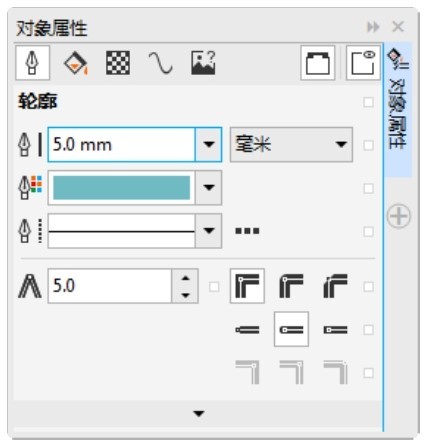Open the outline width 5.0 mm dropdown
Image resolution: width=425 pixels, height=446 pixels.
click(x=209, y=144)
